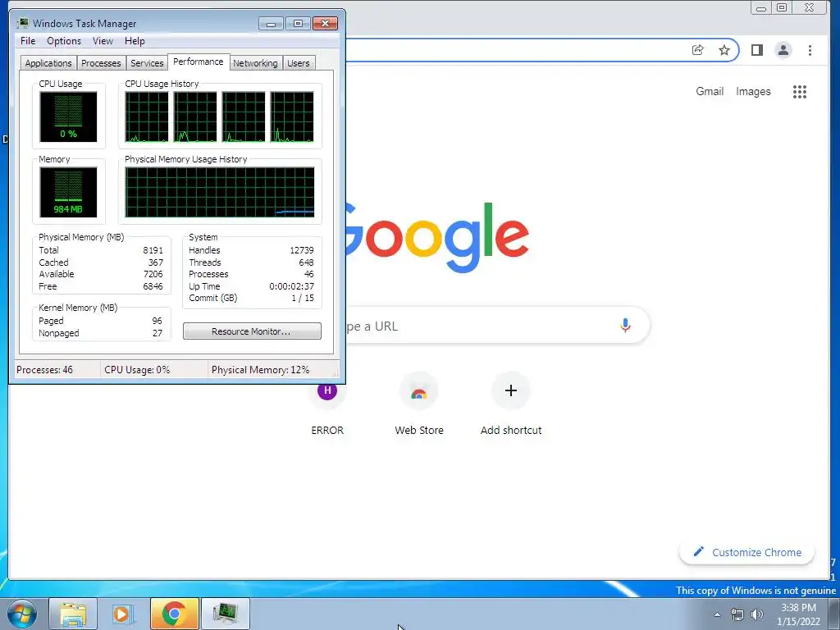Open the Google Images link
This screenshot has height=630, width=840.
[753, 92]
